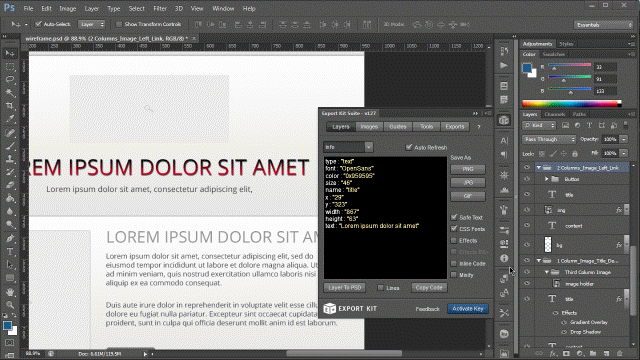This screenshot has height=360, width=640.
Task: Hide the img layer
Action: (527, 210)
